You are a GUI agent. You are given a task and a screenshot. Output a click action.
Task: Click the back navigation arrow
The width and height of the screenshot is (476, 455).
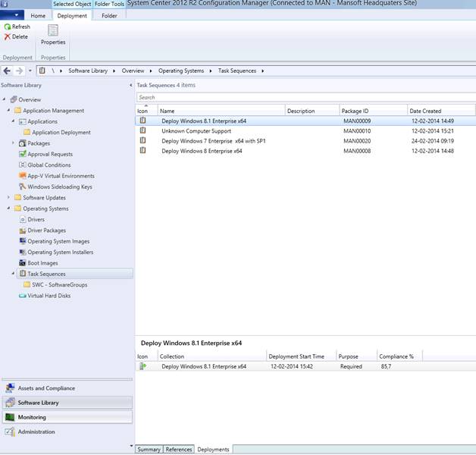pos(8,71)
